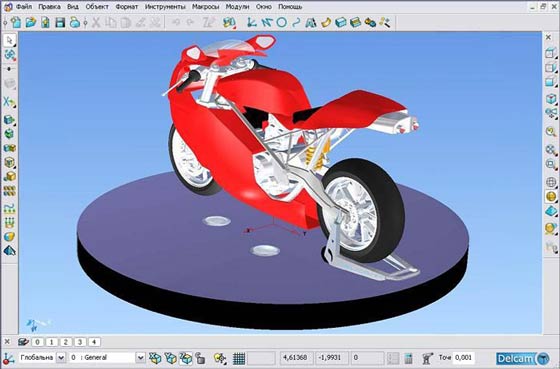Click the isometric view cube icon on right toolbar
The height and width of the screenshot is (369, 560).
551,99
